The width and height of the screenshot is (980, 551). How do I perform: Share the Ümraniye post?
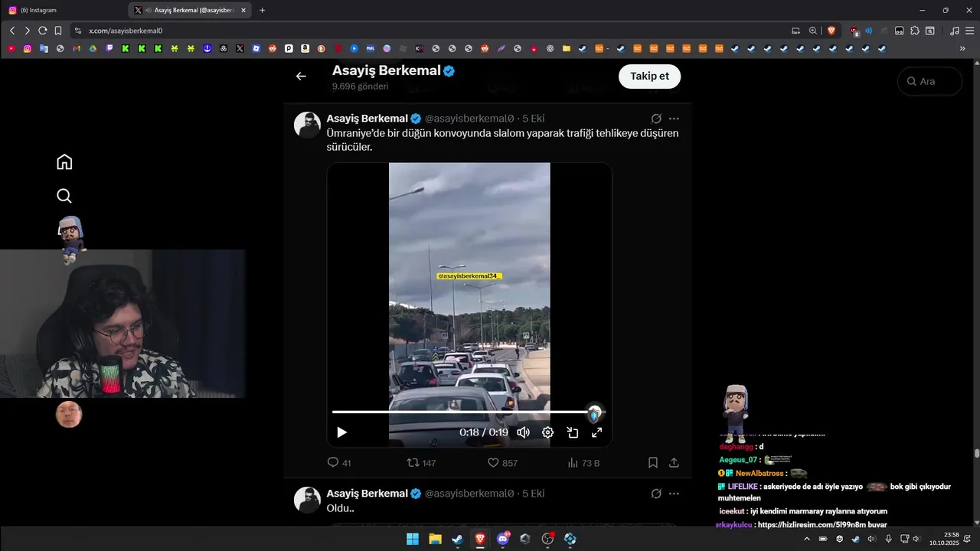674,463
